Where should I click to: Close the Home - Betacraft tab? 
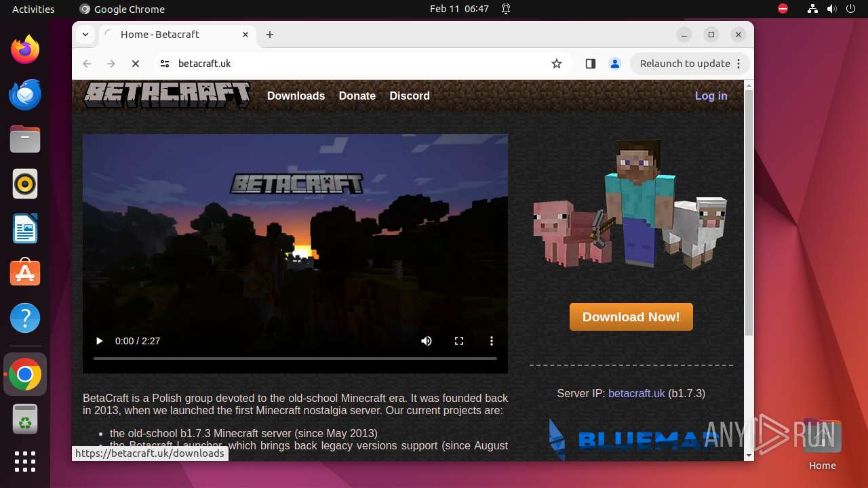click(245, 35)
